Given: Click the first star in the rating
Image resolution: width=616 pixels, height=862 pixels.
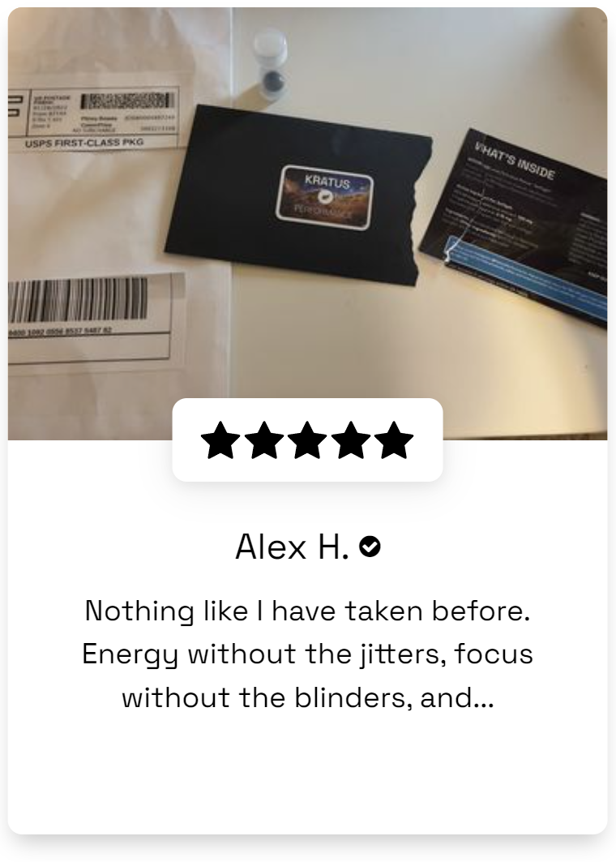Looking at the screenshot, I should pyautogui.click(x=220, y=440).
